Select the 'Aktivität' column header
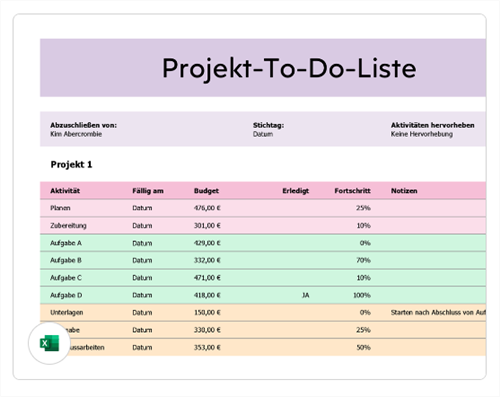The height and width of the screenshot is (397, 500). point(65,191)
